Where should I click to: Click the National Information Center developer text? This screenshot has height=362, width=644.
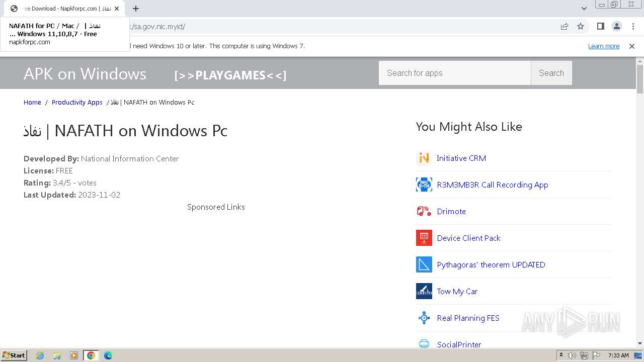pyautogui.click(x=130, y=158)
